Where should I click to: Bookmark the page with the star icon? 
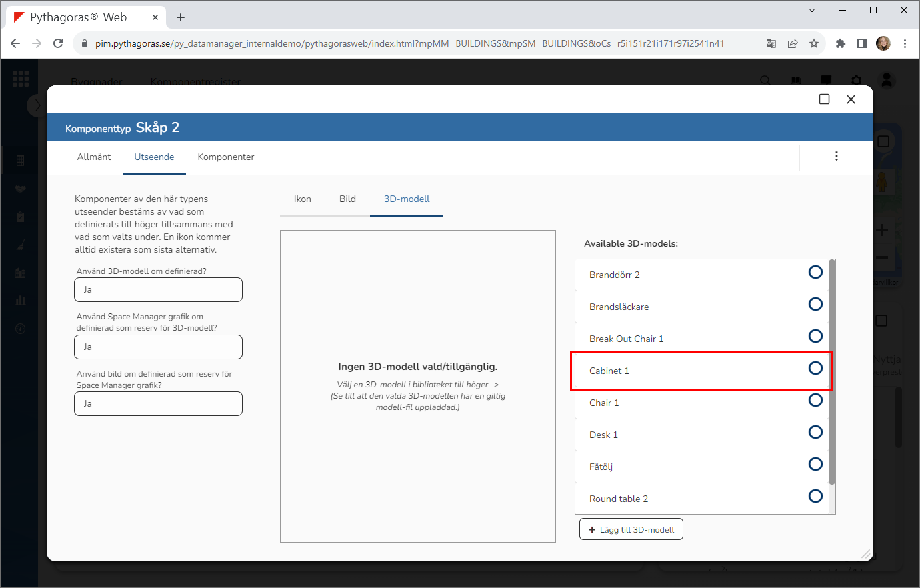pyautogui.click(x=814, y=43)
